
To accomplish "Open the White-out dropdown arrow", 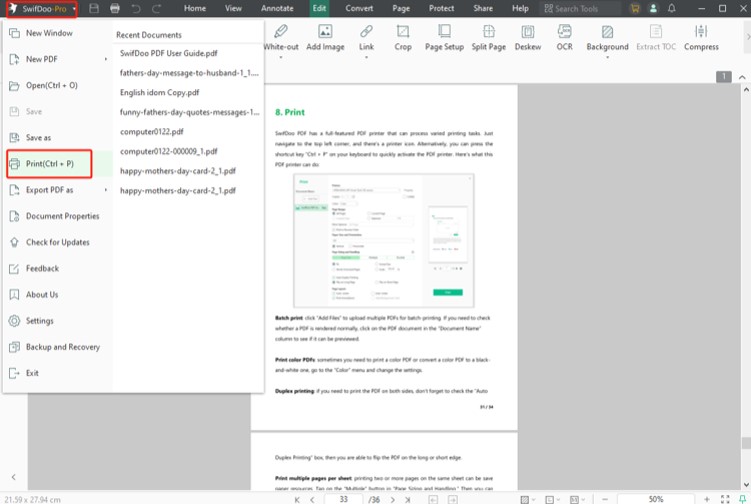I will tap(281, 57).
